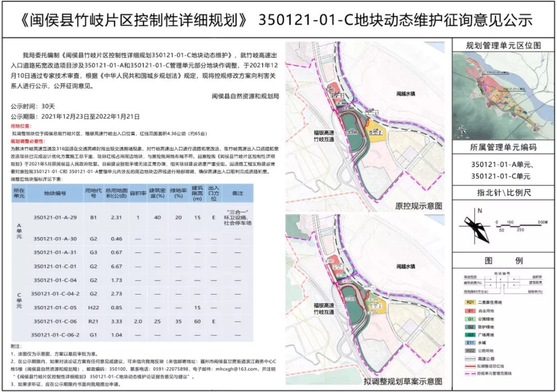Click the G3 plaza land legend icon
The height and width of the screenshot is (392, 557).
470,335
